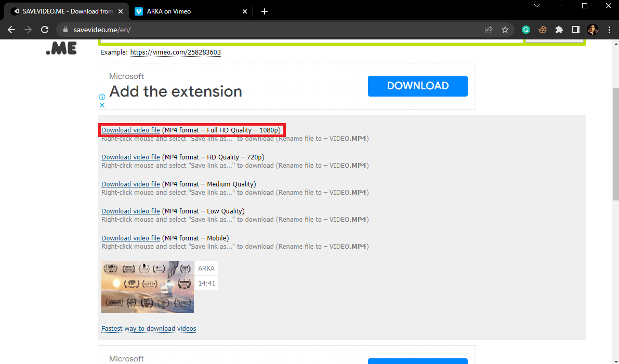
Task: Click the .ME site logo
Action: 61,48
